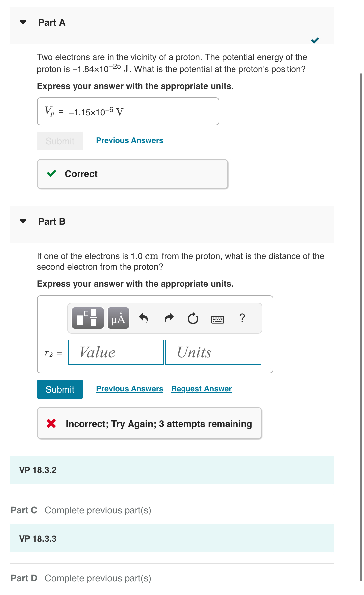Screen dimensions: 364x595
Task: Click the teal completion checkmark for Part A
Action: [315, 40]
